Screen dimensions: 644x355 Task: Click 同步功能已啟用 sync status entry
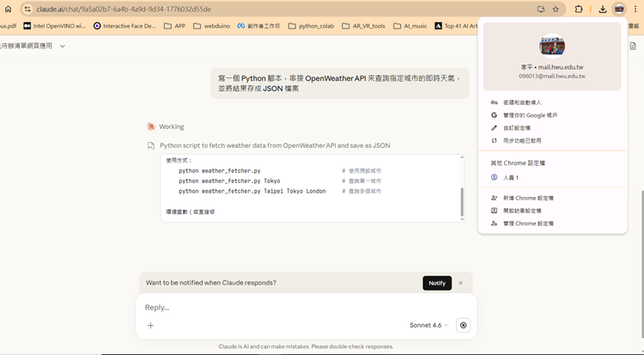(521, 140)
